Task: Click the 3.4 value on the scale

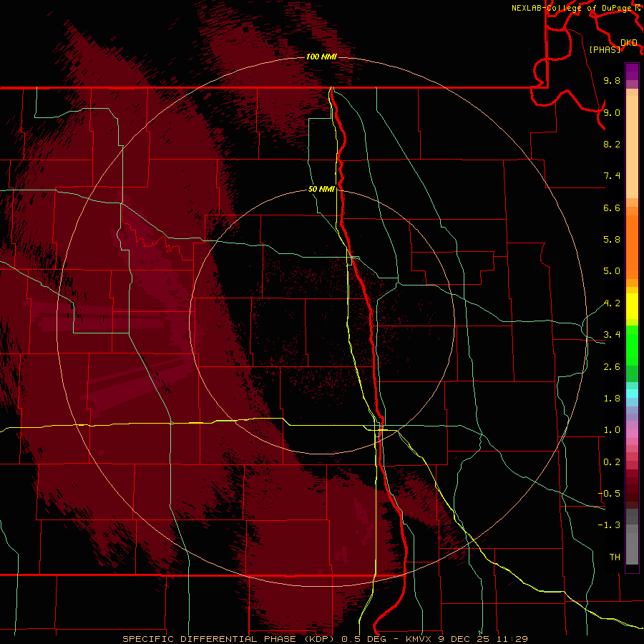Action: 612,335
